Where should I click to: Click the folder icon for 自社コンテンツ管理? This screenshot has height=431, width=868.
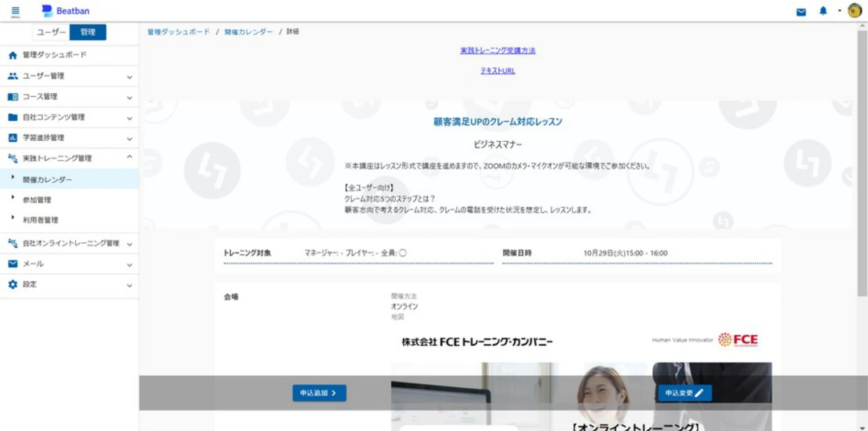[x=13, y=117]
